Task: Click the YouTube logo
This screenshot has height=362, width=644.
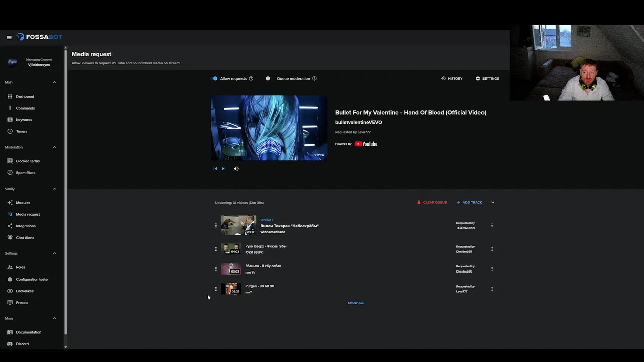Action: (366, 144)
